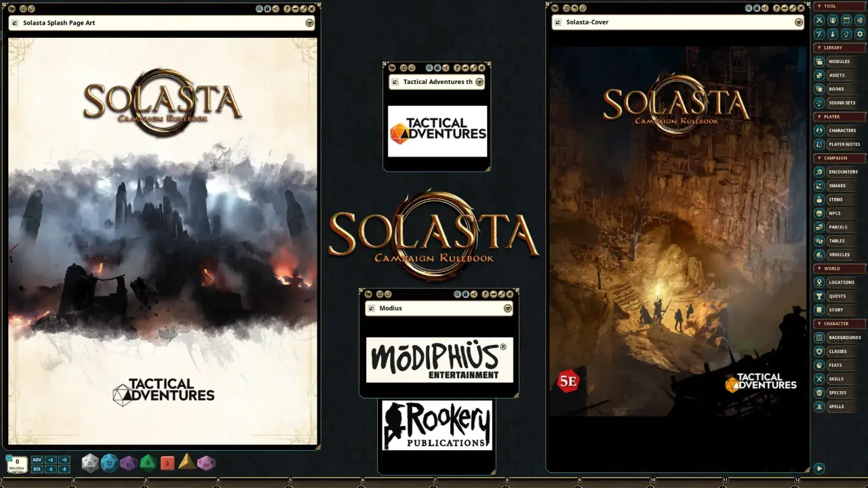Open the Spells character list

840,407
